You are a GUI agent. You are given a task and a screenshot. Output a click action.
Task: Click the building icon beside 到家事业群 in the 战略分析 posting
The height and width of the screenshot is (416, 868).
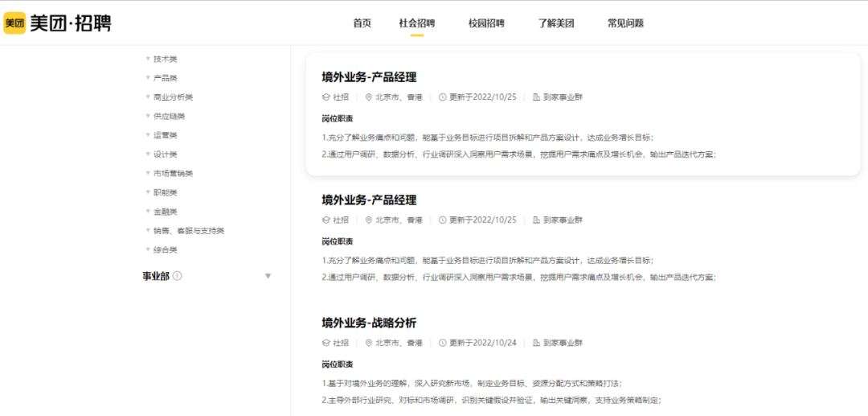[x=537, y=343]
